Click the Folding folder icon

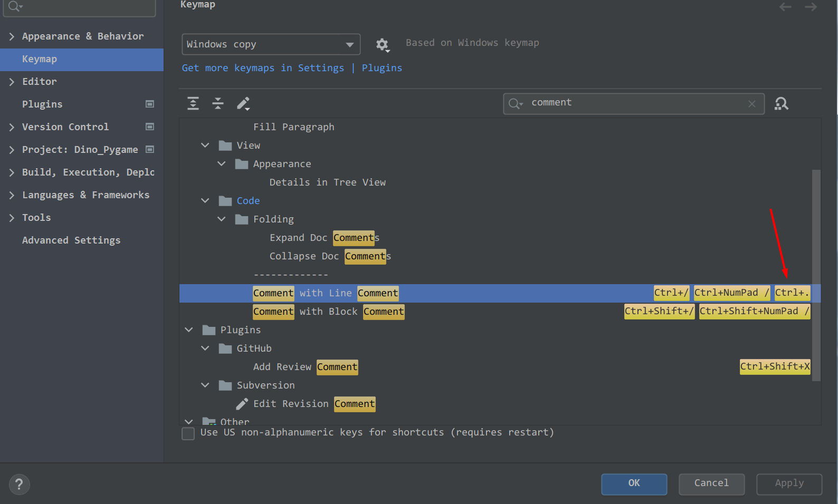tap(242, 219)
